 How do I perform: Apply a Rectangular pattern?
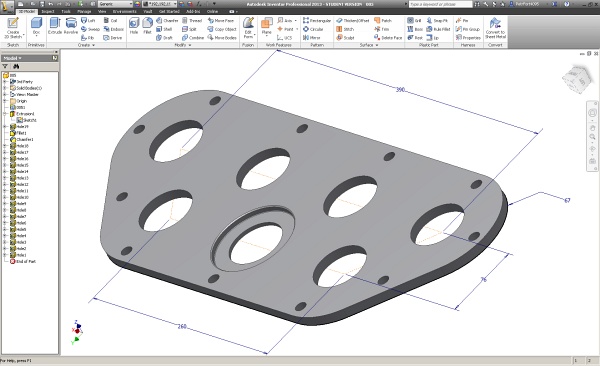[317, 20]
